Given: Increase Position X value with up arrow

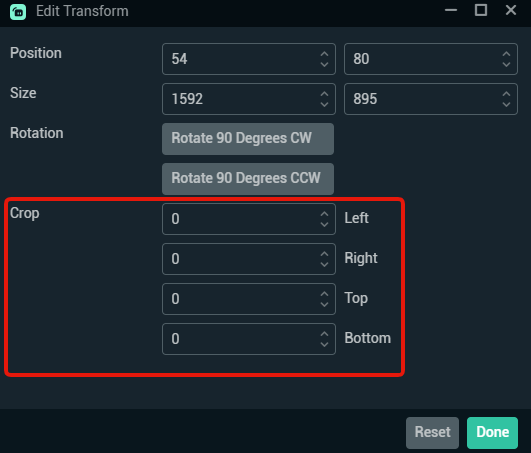Looking at the screenshot, I should [324, 54].
